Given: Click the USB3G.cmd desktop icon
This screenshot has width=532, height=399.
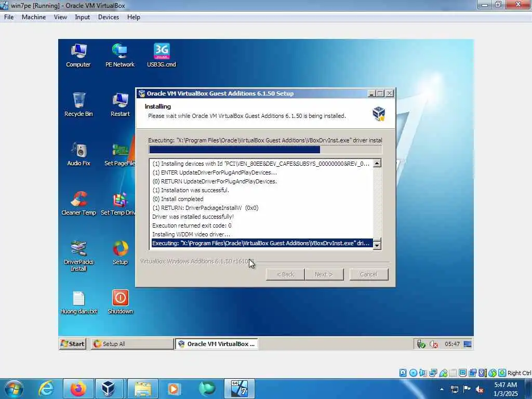Looking at the screenshot, I should [x=162, y=55].
